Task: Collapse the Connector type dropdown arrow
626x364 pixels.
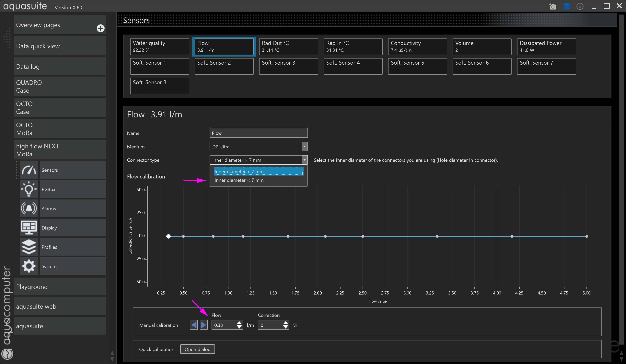Action: tap(304, 160)
